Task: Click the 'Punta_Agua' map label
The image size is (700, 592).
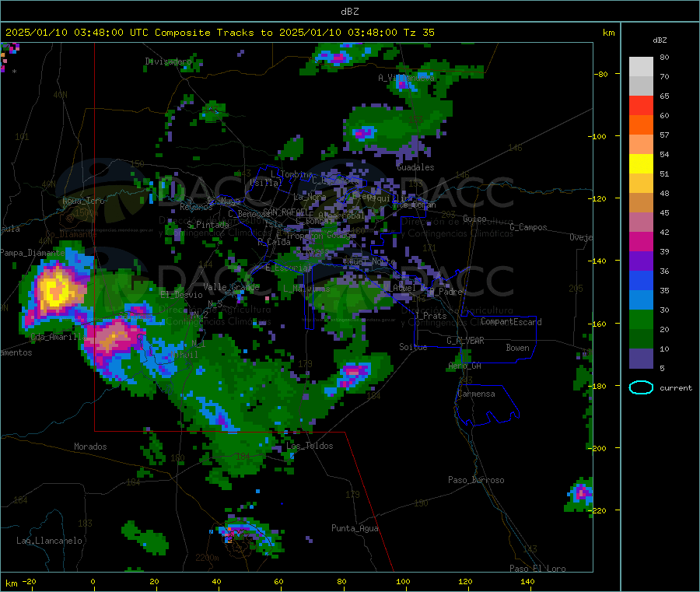Action: (355, 528)
